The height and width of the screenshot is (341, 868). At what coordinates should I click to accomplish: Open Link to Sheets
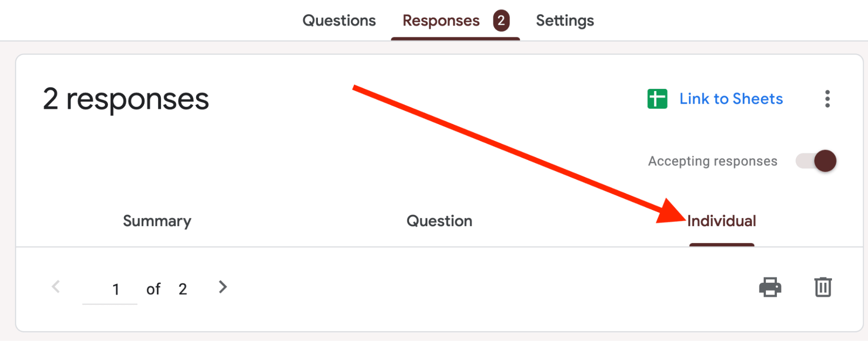(x=730, y=99)
